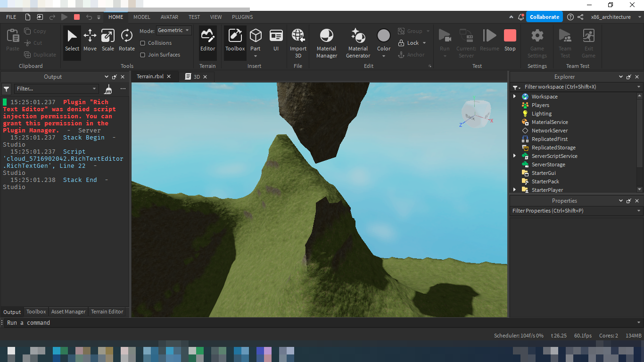Open notifications bell icon
Viewport: 644px width, 362px height.
coord(520,17)
